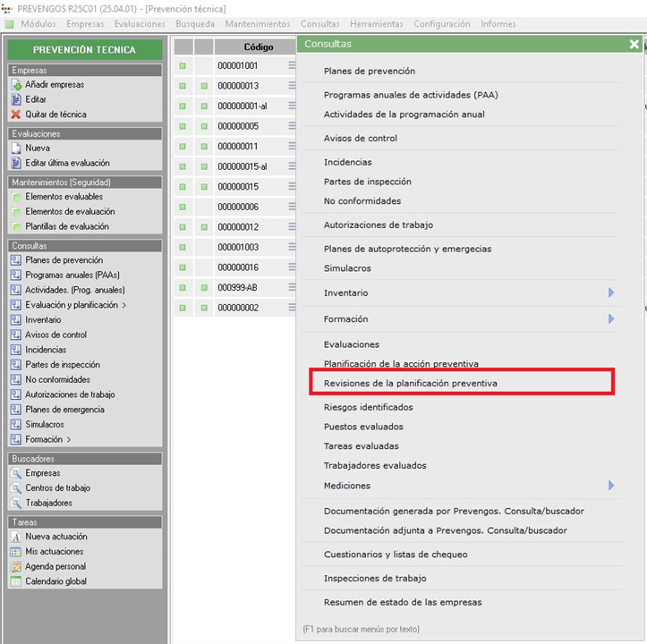Click the Trabajadores search icon
Viewport: 647px width, 644px height.
[x=16, y=503]
